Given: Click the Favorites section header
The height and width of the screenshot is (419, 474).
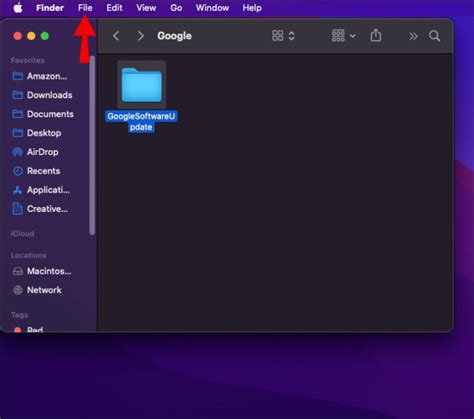Looking at the screenshot, I should coord(28,60).
